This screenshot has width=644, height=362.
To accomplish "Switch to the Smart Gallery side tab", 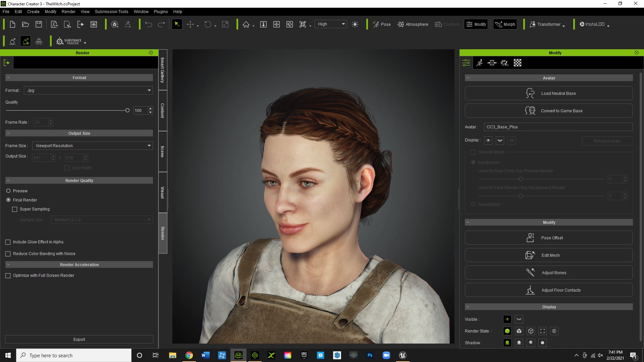I will tap(163, 70).
